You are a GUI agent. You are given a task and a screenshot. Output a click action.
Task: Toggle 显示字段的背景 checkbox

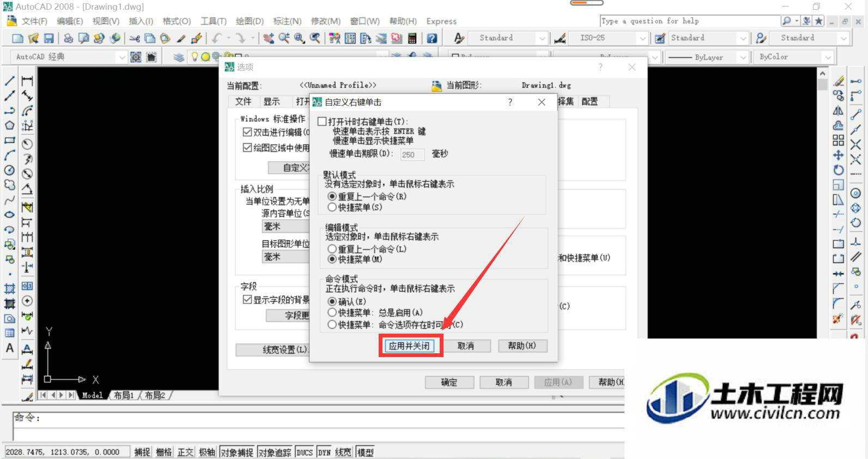[247, 300]
